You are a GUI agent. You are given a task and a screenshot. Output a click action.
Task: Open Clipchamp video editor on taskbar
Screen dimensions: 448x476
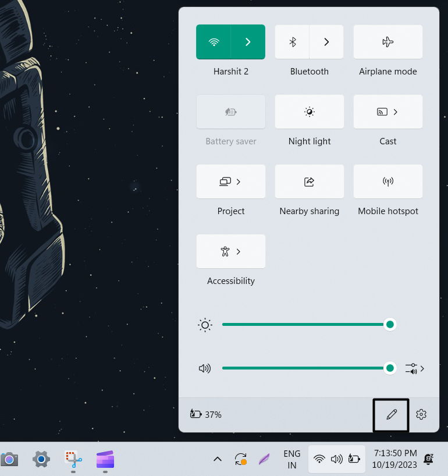105,459
